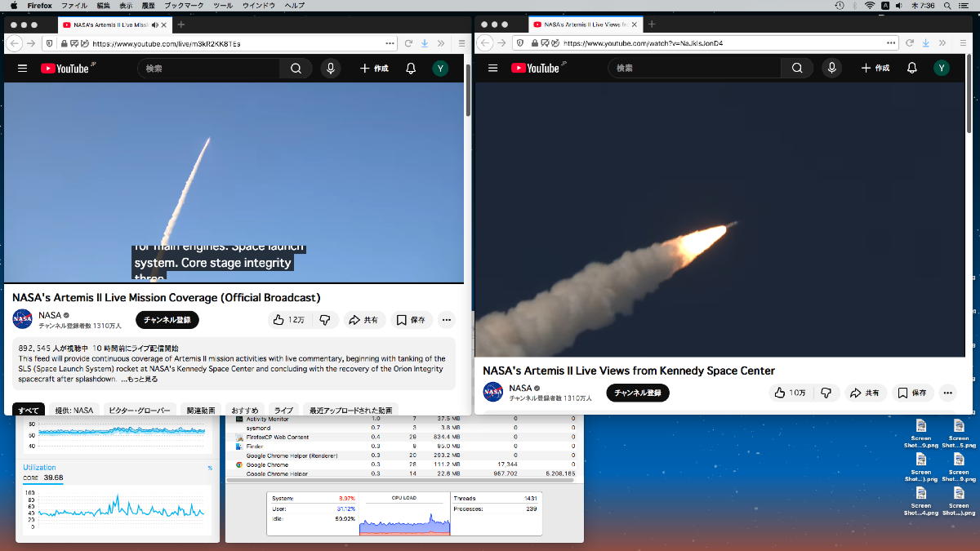Click 作成 button in left YouTube window

coord(374,69)
